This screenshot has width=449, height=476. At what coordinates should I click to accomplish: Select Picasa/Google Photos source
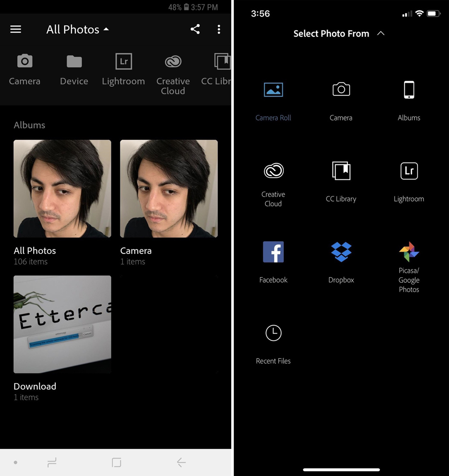pos(409,252)
